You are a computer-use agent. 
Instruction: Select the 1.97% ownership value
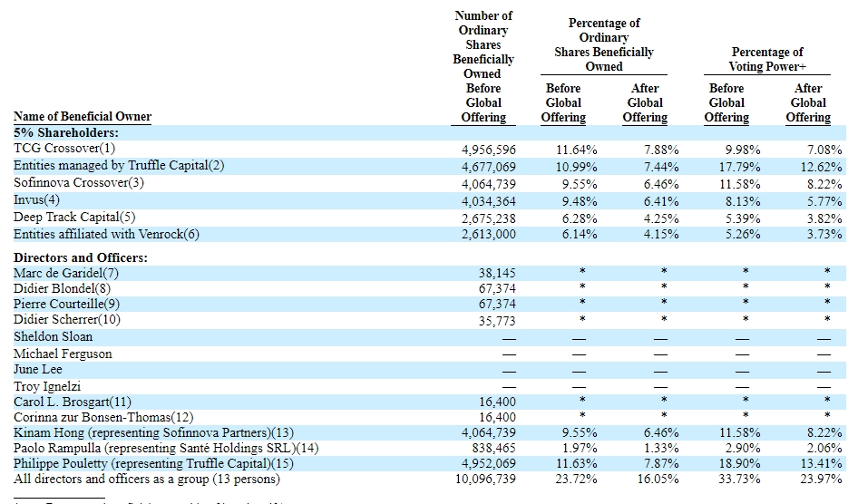click(x=580, y=448)
